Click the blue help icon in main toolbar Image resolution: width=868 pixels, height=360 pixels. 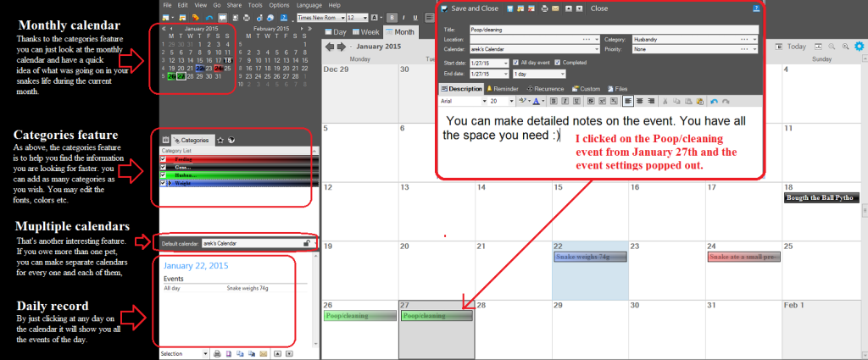tap(284, 18)
